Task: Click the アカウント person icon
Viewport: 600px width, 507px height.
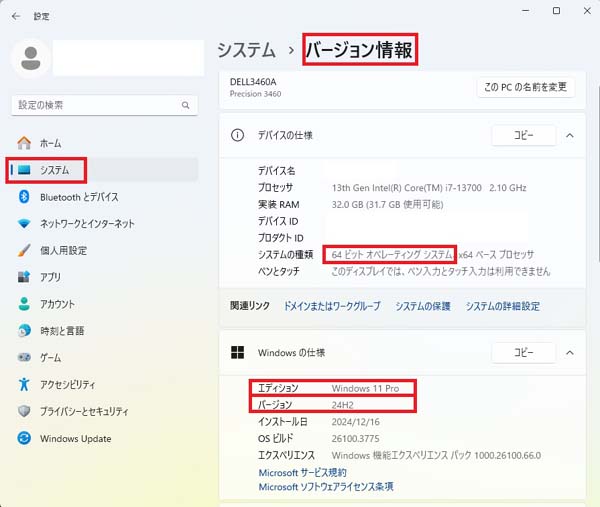Action: pos(24,304)
